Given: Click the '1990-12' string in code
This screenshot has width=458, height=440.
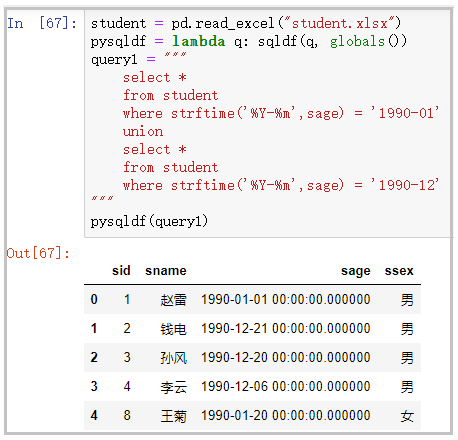Looking at the screenshot, I should 405,185.
